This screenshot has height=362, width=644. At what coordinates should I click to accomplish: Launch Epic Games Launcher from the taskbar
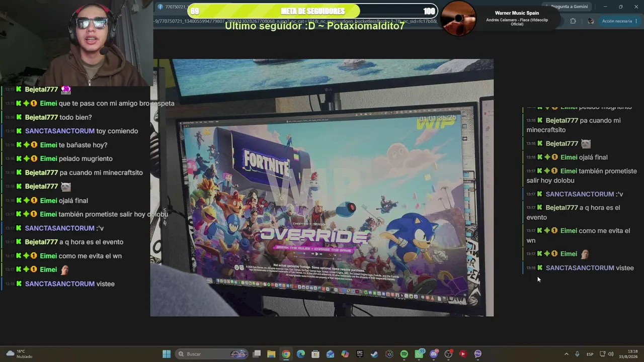360,354
